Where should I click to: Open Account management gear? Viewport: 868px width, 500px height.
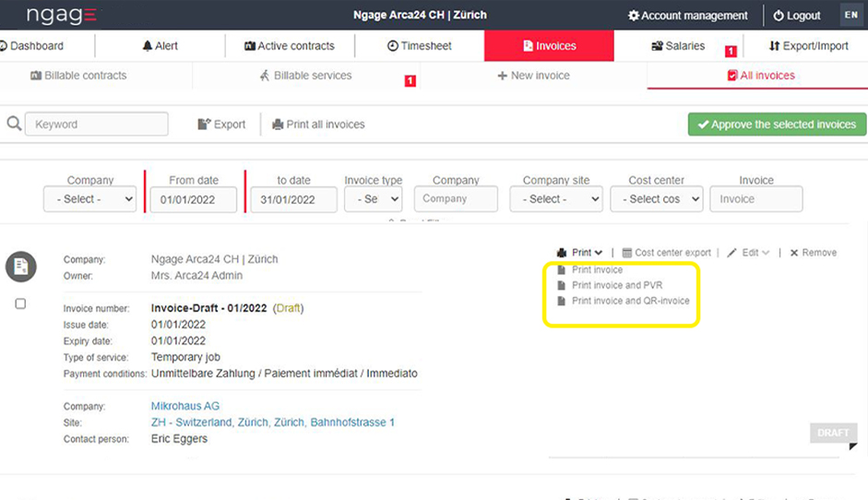click(633, 16)
